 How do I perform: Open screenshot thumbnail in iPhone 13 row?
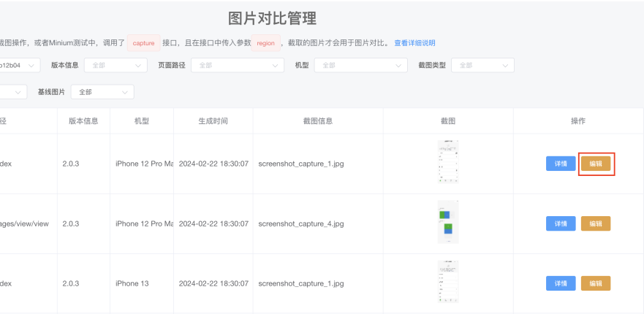point(448,282)
